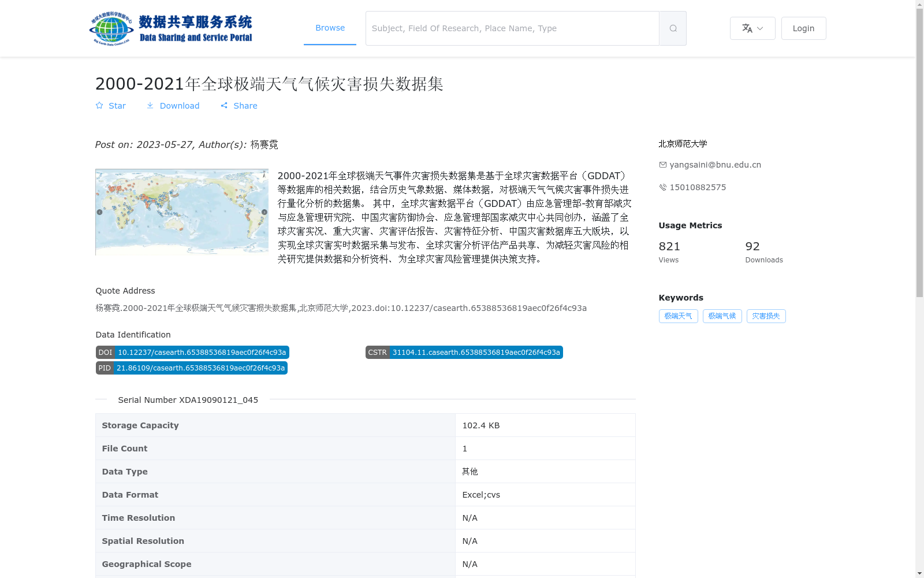Select keyword tag 极端天气
Image resolution: width=924 pixels, height=578 pixels.
click(x=678, y=316)
